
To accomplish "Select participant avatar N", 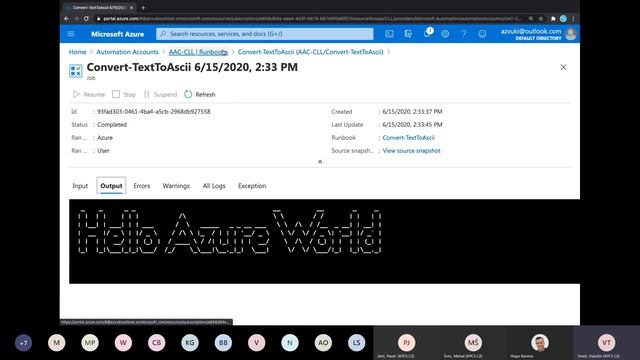I will click(290, 343).
